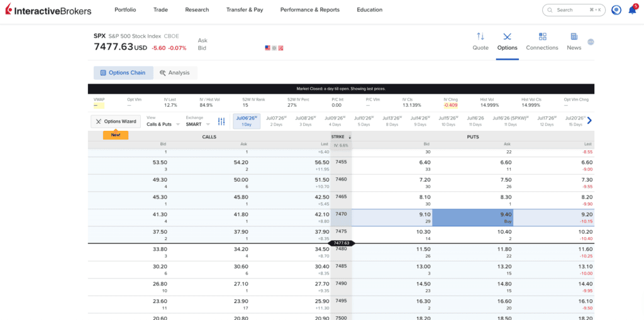Viewport: 644px width, 320px height.
Task: Open the Research menu
Action: click(197, 10)
